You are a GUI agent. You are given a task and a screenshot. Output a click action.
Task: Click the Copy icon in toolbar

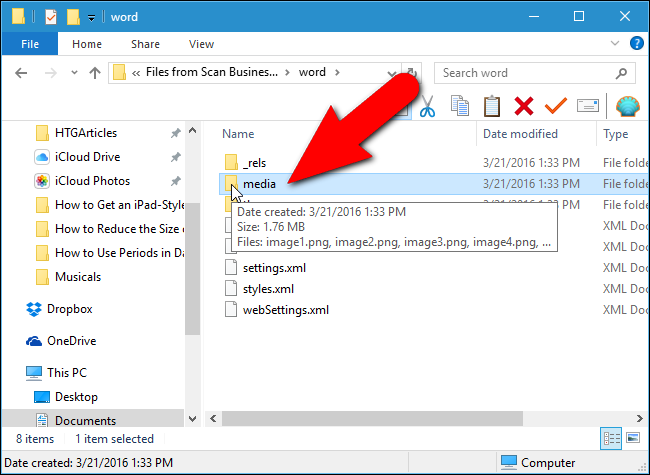coord(460,107)
